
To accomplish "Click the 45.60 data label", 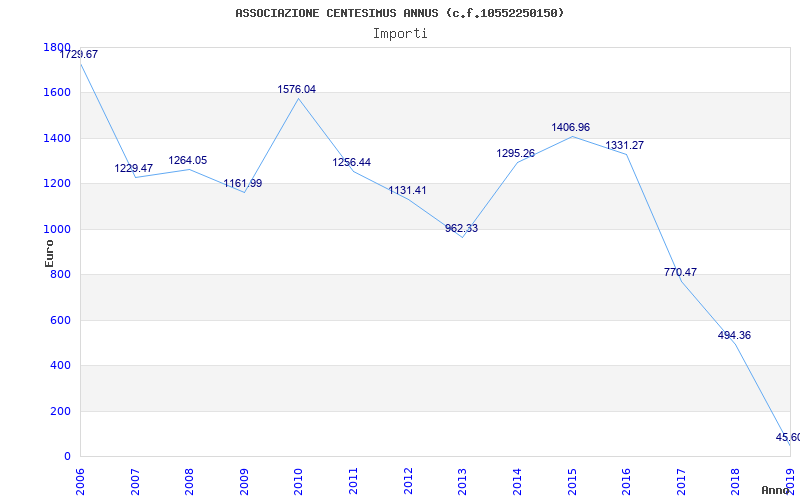I will [x=788, y=437].
